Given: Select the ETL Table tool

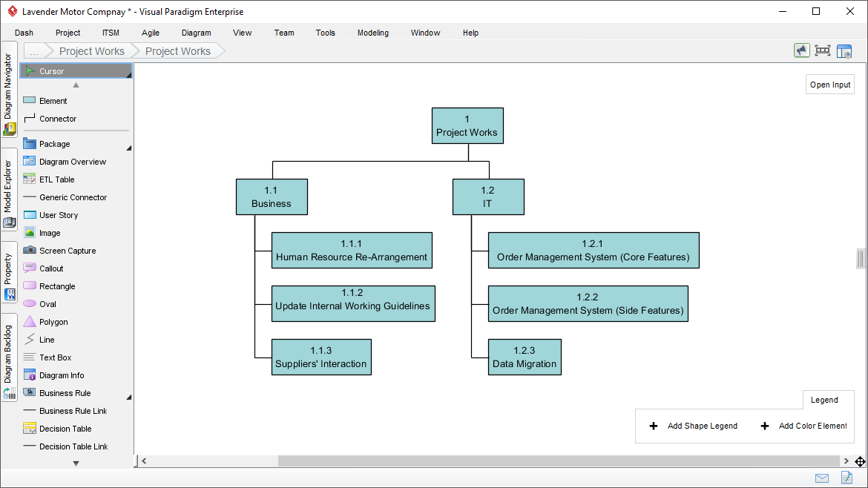Looking at the screenshot, I should pyautogui.click(x=76, y=179).
